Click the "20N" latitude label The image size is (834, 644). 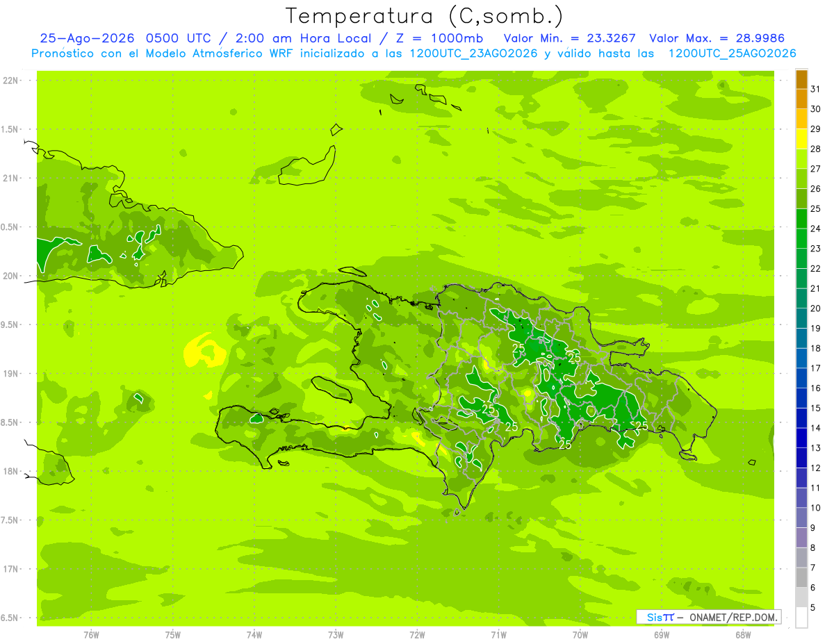[x=11, y=276]
